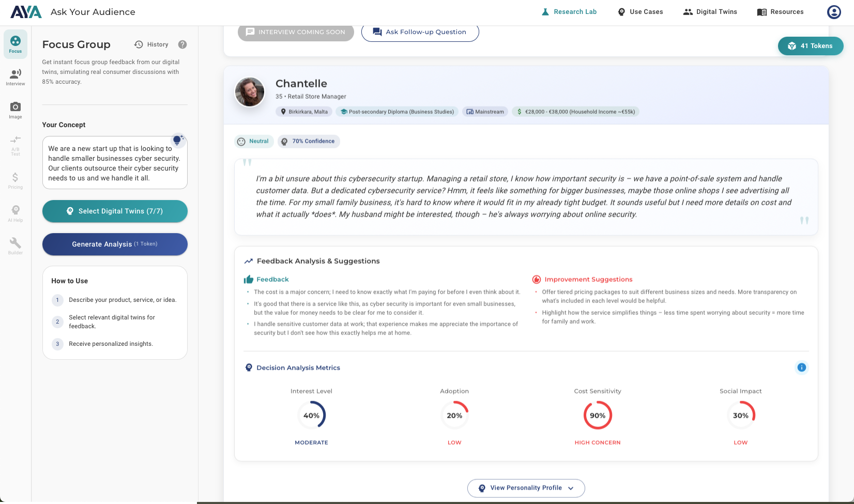This screenshot has width=854, height=504.
Task: Open the Use Cases menu
Action: click(x=640, y=12)
